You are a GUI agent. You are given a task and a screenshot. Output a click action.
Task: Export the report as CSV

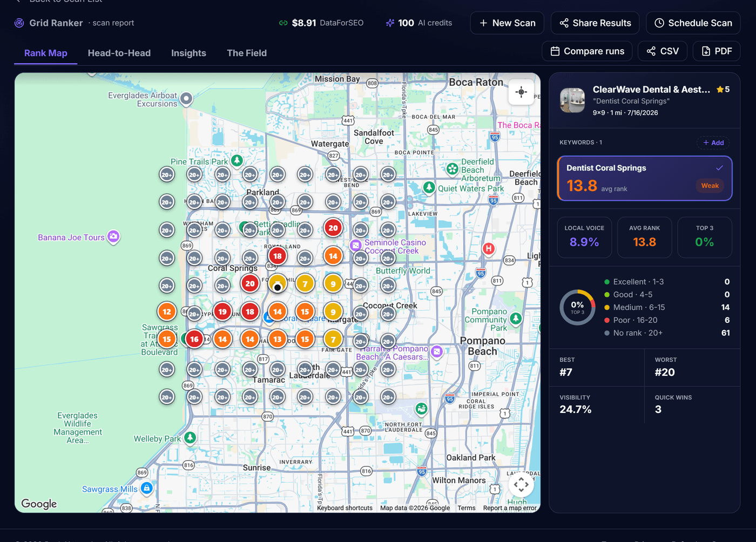(663, 51)
